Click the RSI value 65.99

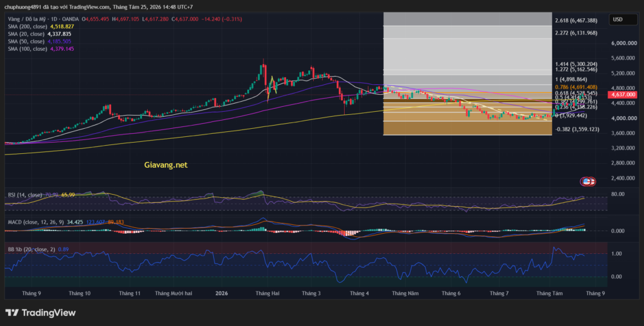[x=68, y=195]
